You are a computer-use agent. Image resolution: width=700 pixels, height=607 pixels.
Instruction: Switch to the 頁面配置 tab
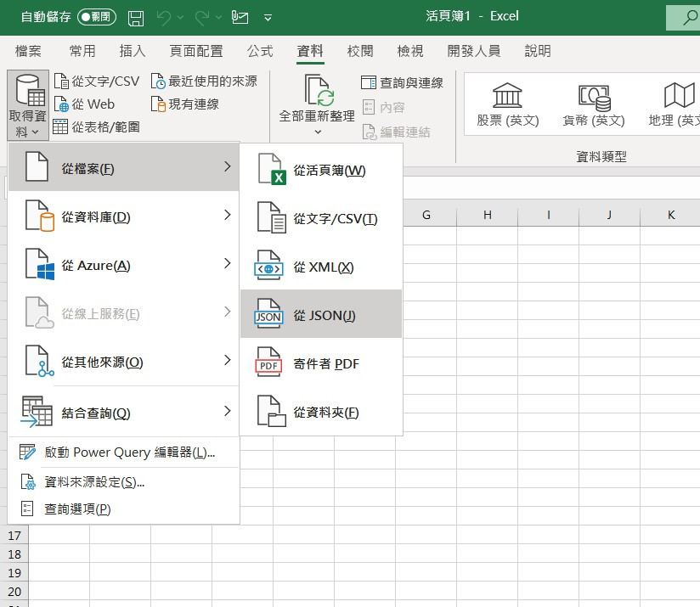196,51
